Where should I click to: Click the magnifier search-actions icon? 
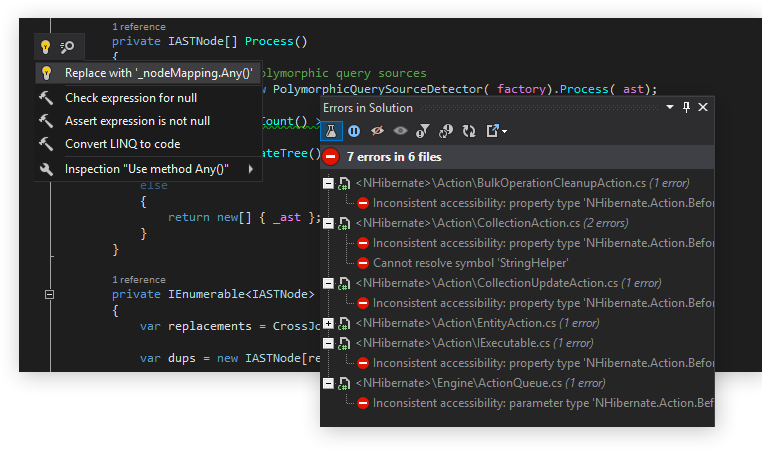(67, 46)
